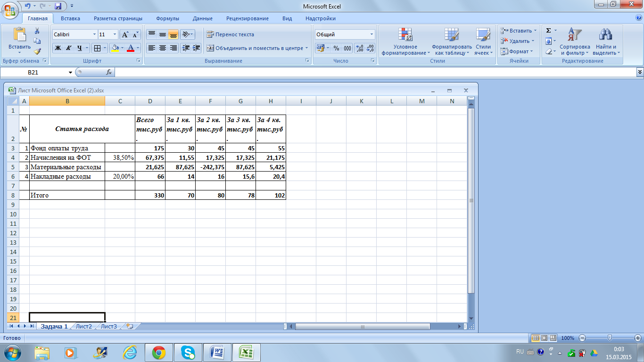Image resolution: width=644 pixels, height=362 pixels.
Task: Align text right horizontally
Action: click(173, 48)
